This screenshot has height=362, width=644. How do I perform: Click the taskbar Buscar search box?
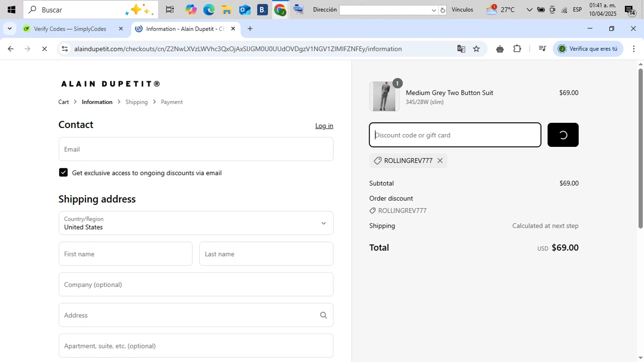pos(91,9)
